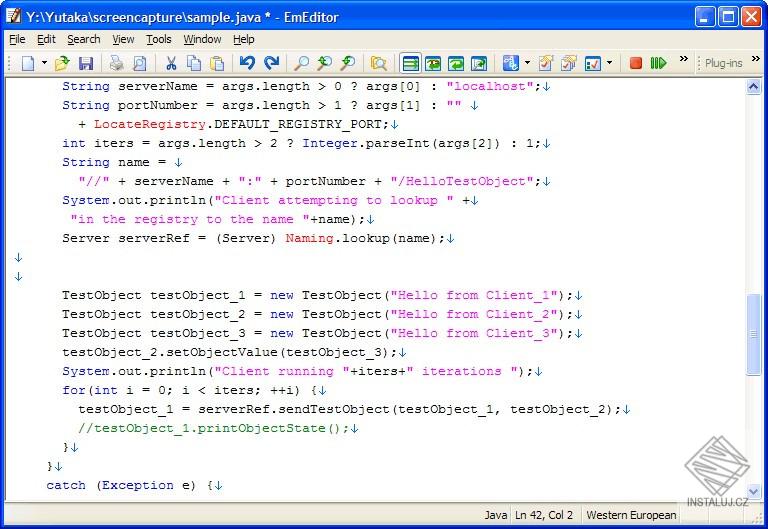Open the New file type dropdown arrow
Image resolution: width=768 pixels, height=529 pixels.
click(x=44, y=63)
